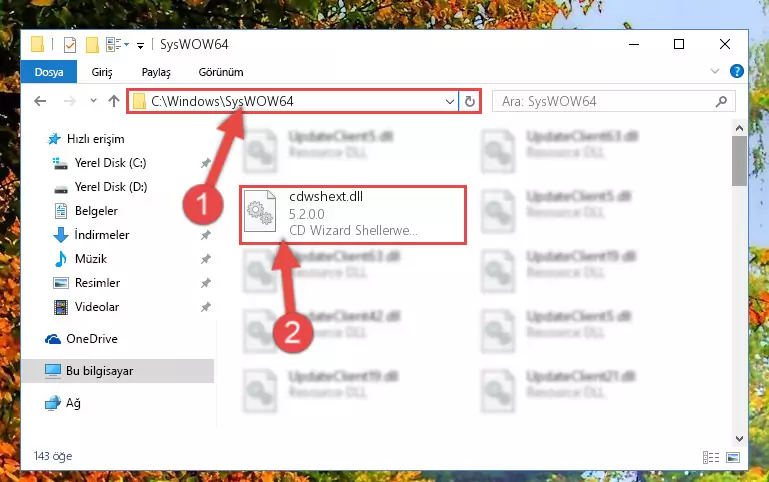Open the Dosya menu
769x482 pixels.
point(49,72)
